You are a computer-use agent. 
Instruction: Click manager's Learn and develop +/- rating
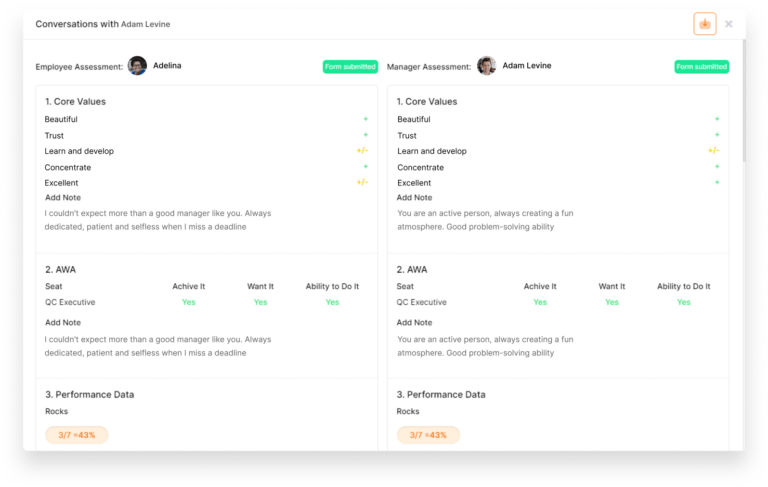pos(713,151)
